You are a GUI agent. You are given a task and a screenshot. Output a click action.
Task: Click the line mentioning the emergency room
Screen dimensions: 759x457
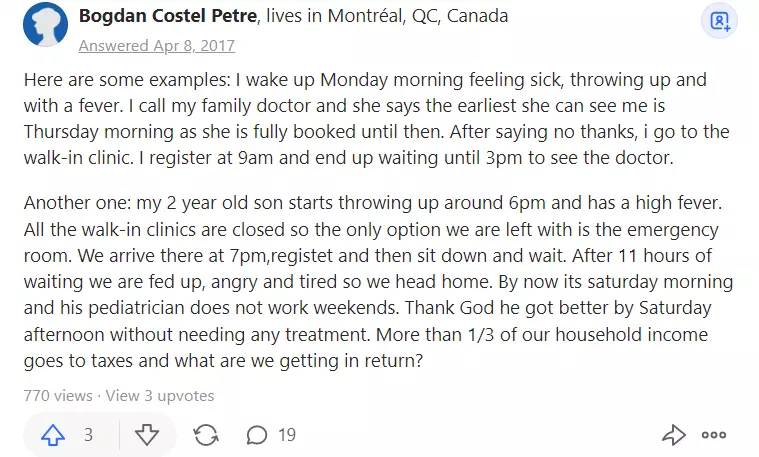(371, 229)
